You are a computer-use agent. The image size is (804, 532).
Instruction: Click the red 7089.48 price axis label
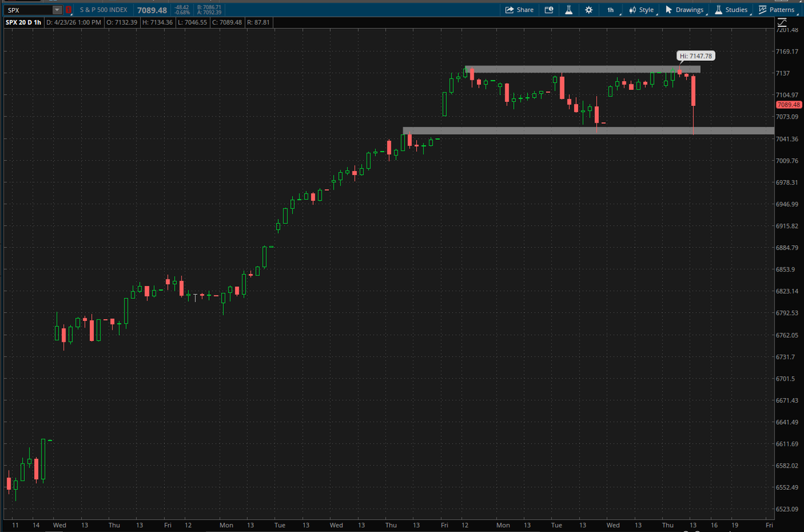coord(789,105)
